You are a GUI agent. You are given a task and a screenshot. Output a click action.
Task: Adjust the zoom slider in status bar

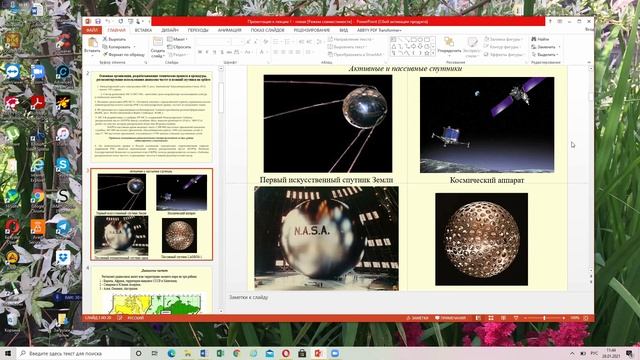point(544,318)
